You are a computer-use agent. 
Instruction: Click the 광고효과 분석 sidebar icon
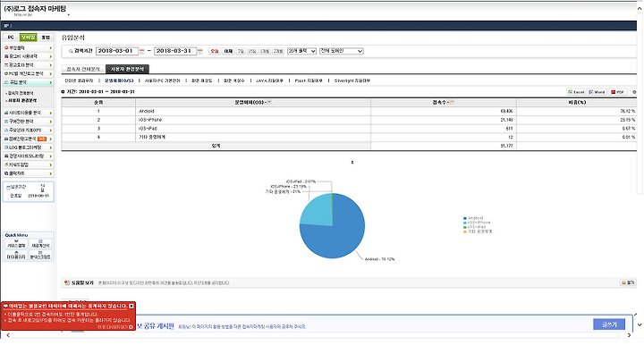click(6, 65)
